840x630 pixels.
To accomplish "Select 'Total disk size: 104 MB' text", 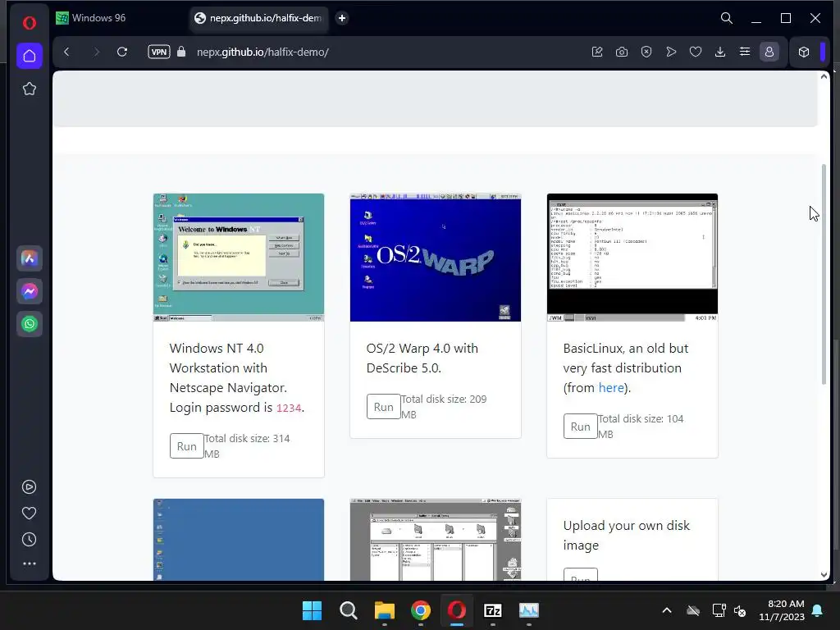I will point(641,427).
